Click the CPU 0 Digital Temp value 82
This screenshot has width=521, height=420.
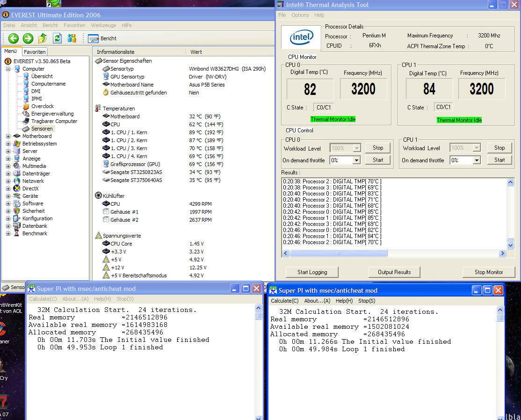(x=310, y=89)
